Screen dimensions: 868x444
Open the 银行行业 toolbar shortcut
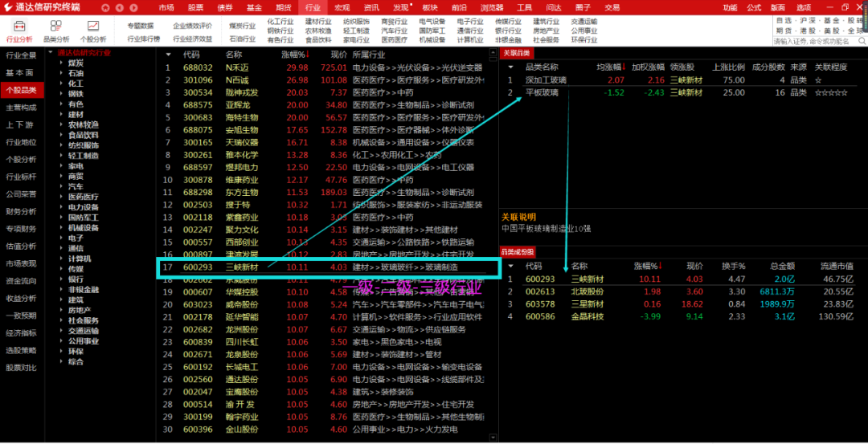click(x=508, y=31)
